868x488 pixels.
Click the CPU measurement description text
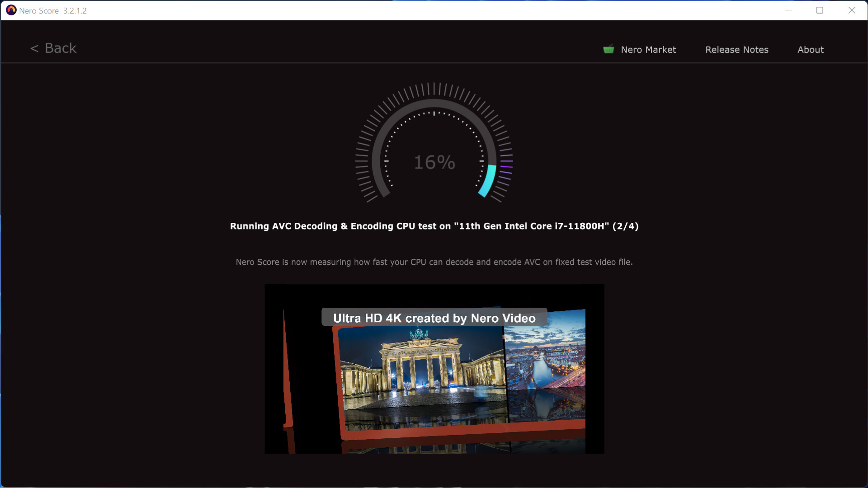pyautogui.click(x=434, y=262)
